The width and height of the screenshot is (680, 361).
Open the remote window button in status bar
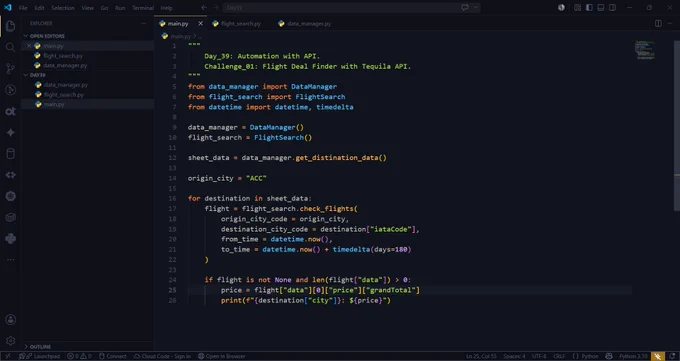[x=8, y=356]
